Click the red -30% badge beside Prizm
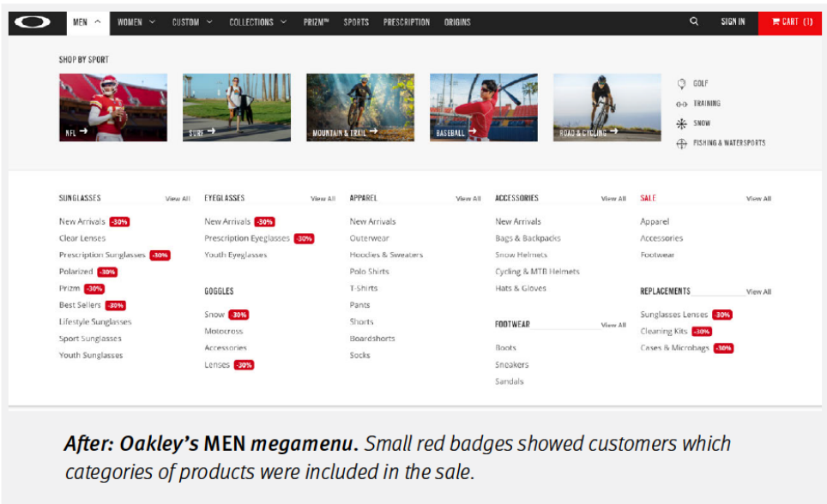 (x=94, y=289)
